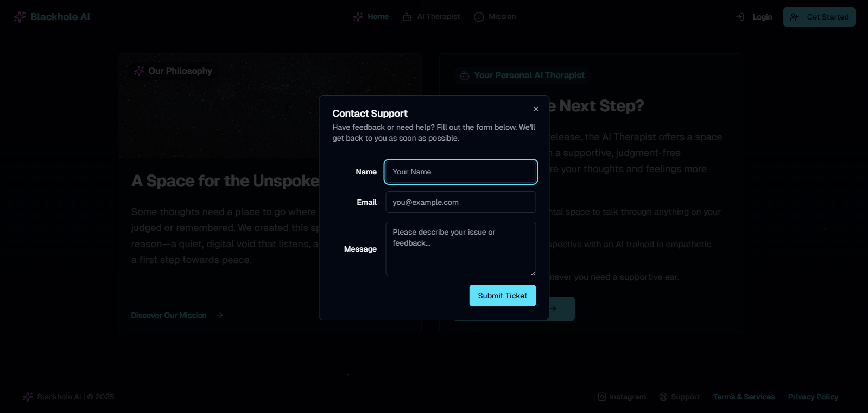The height and width of the screenshot is (413, 868).
Task: Click the Your Name input field
Action: (x=461, y=172)
